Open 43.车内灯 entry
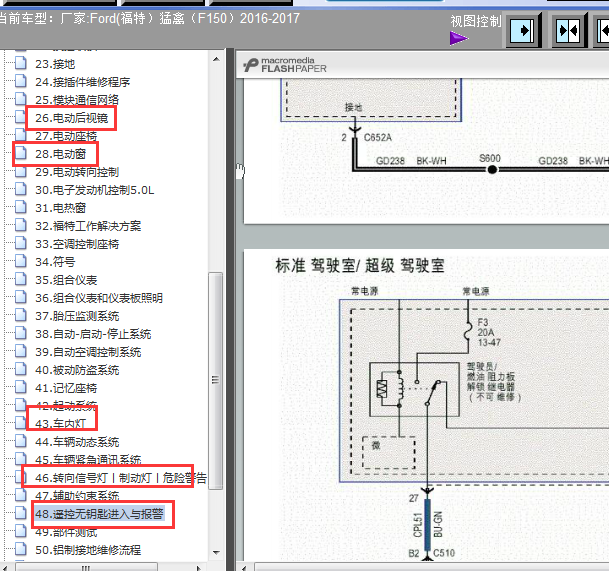Screen dimensions: 609x571 pyautogui.click(x=60, y=424)
